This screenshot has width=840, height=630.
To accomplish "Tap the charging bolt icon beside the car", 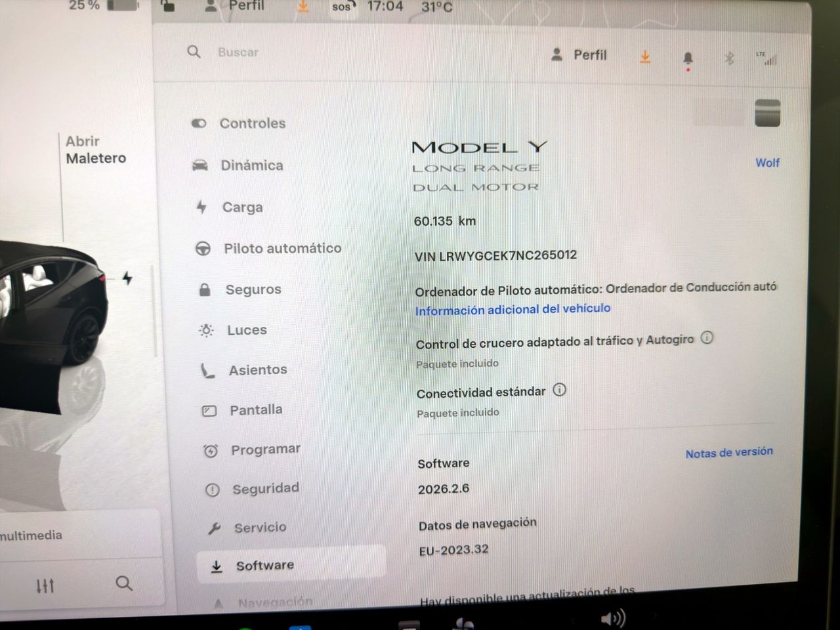I will [x=127, y=278].
